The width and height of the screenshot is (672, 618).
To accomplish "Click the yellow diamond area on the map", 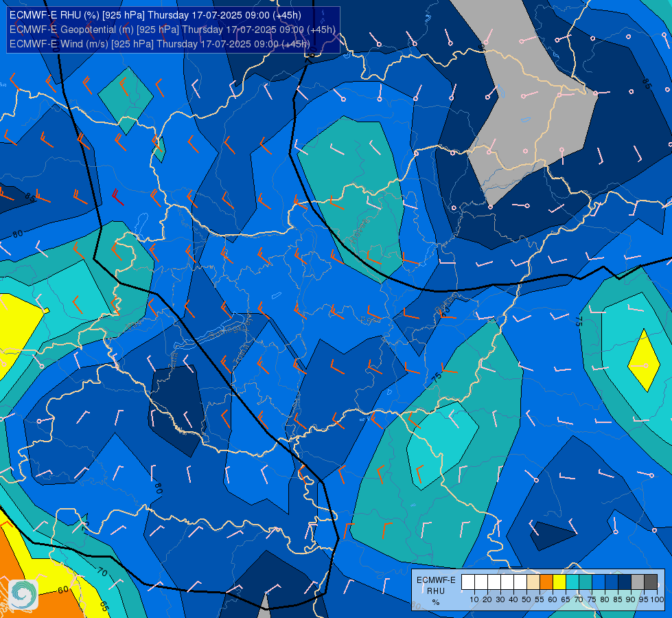I will (644, 360).
